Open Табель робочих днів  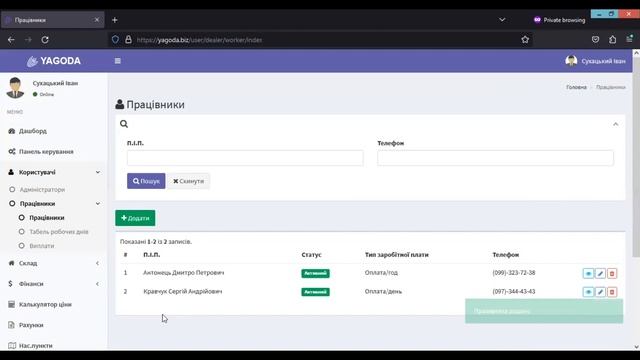coord(59,231)
